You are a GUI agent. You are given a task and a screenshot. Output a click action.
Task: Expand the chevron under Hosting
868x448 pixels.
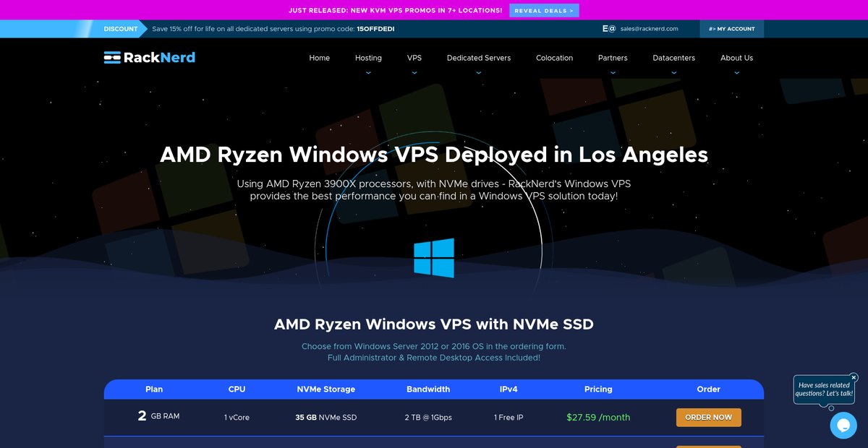(368, 72)
